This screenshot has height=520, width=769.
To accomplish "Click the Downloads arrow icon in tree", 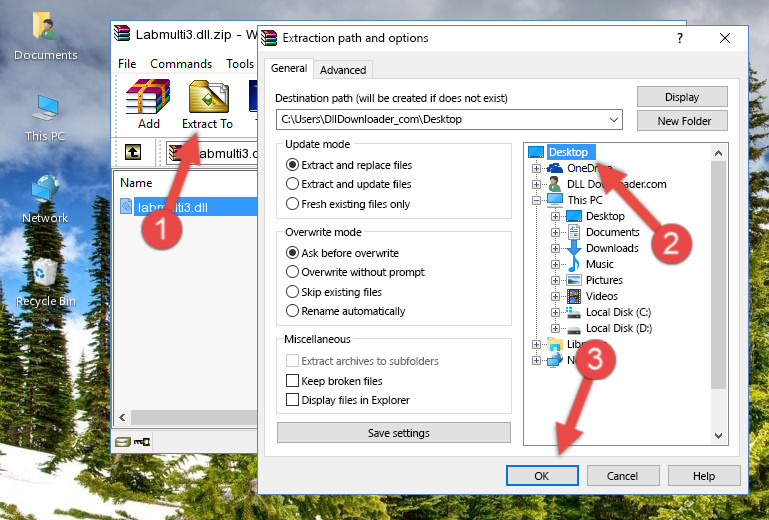I will (x=574, y=248).
